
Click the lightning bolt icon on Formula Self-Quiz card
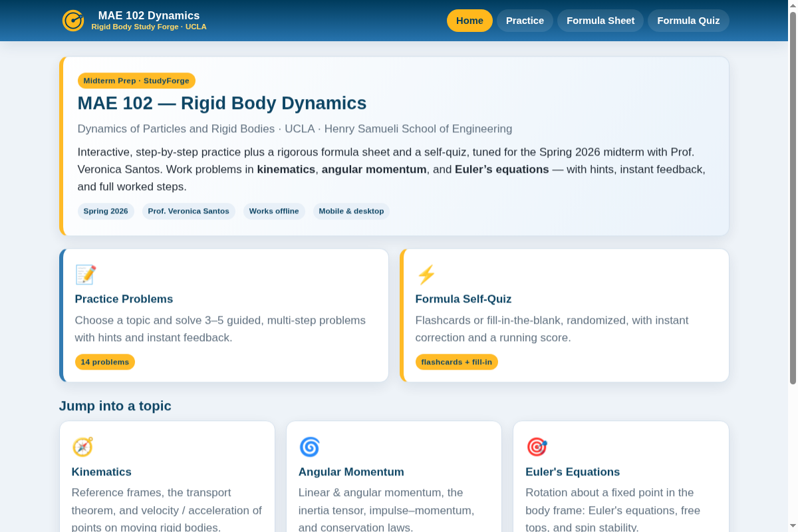coord(426,275)
